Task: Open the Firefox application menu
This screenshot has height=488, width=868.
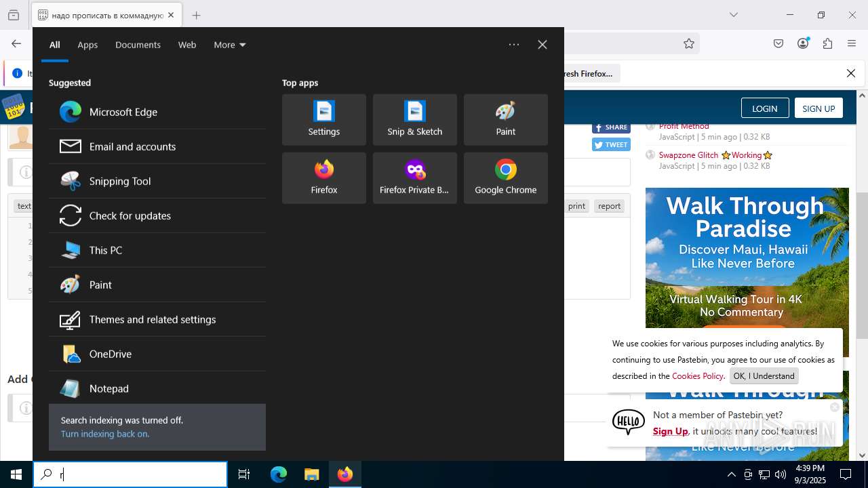Action: tap(852, 43)
